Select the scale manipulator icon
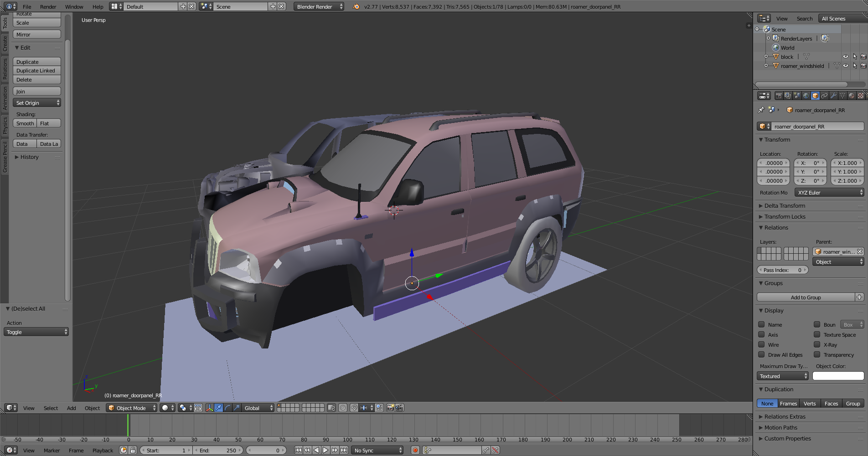Image resolution: width=868 pixels, height=456 pixels. coord(237,408)
